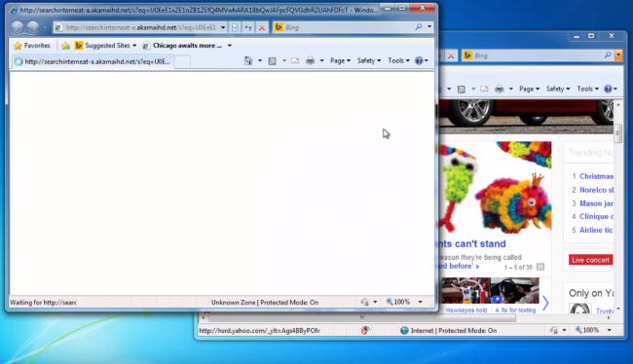Click popup blocker icon in Yahoo status bar
Image resolution: width=633 pixels, height=364 pixels.
pos(365,330)
